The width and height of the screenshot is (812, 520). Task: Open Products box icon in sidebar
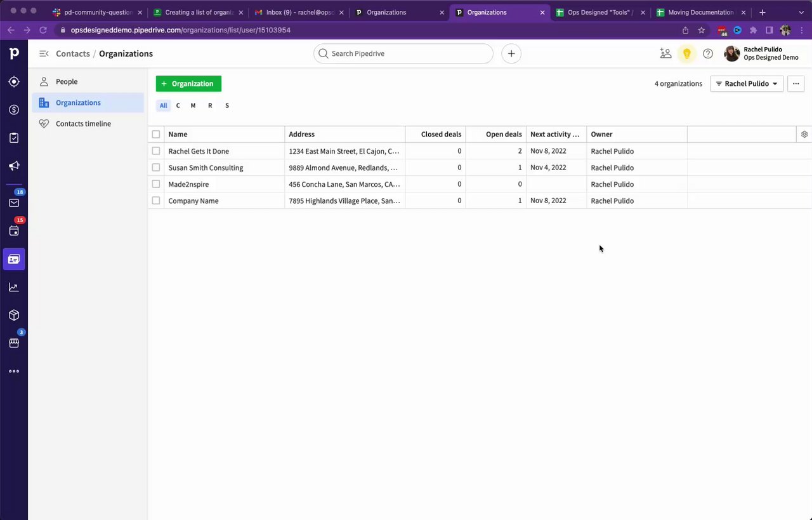(14, 315)
